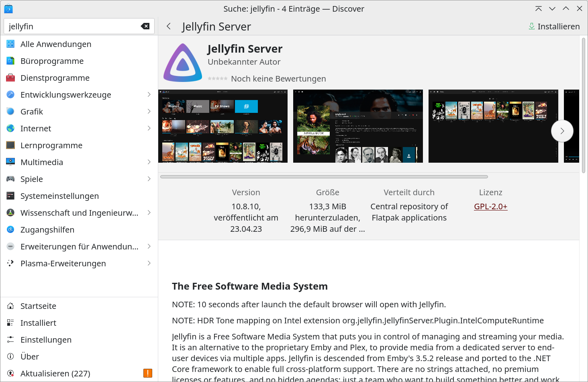The image size is (588, 382).
Task: Open the Zugangshilfen category
Action: 47,229
